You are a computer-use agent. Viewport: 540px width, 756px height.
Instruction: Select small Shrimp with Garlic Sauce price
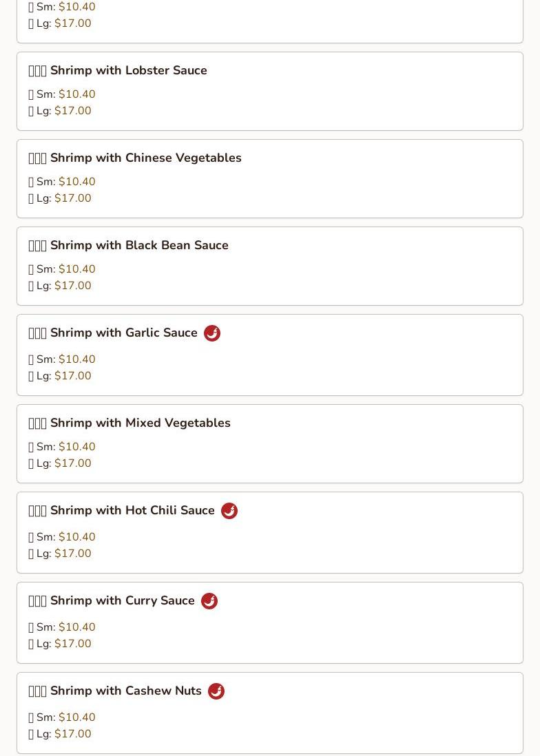[x=62, y=359]
